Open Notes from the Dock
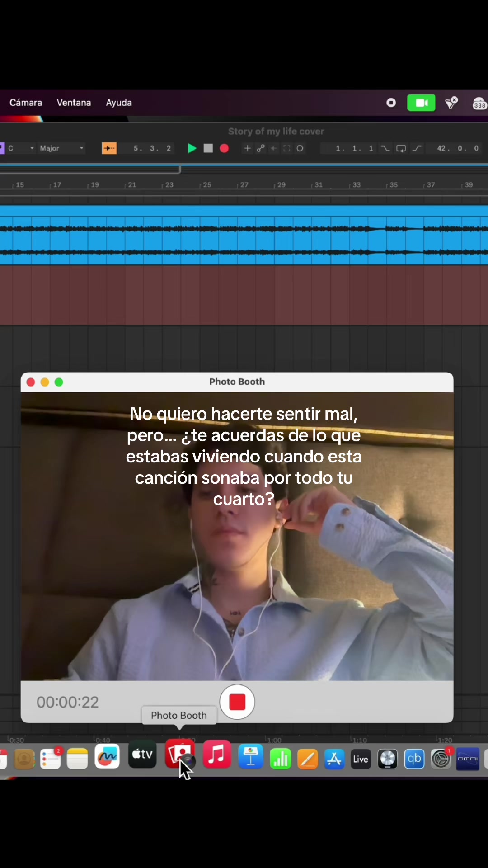 pyautogui.click(x=77, y=759)
